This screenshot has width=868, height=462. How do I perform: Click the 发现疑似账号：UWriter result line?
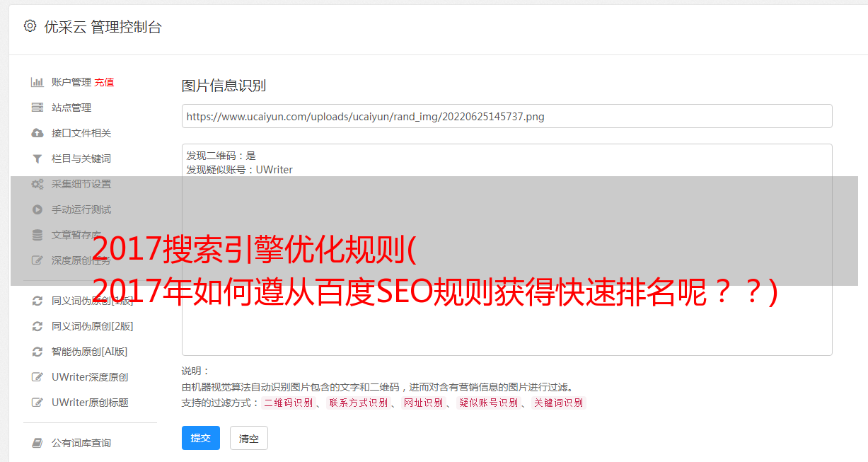click(239, 170)
